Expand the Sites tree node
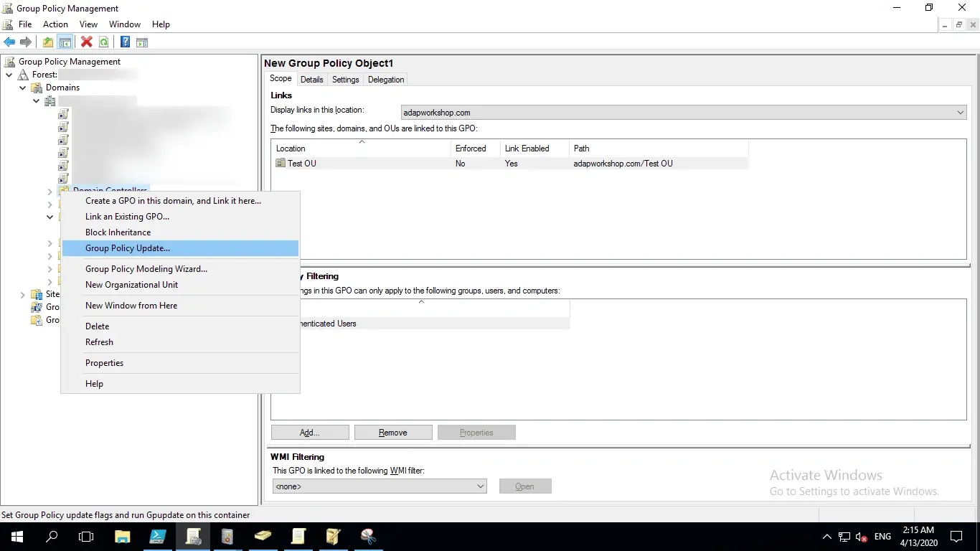 click(x=23, y=294)
